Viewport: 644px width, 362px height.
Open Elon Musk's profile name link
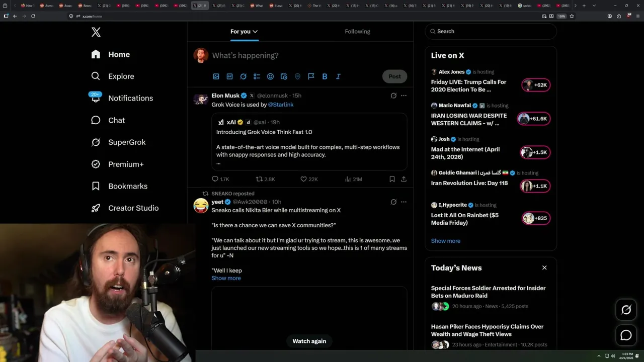coord(225,96)
